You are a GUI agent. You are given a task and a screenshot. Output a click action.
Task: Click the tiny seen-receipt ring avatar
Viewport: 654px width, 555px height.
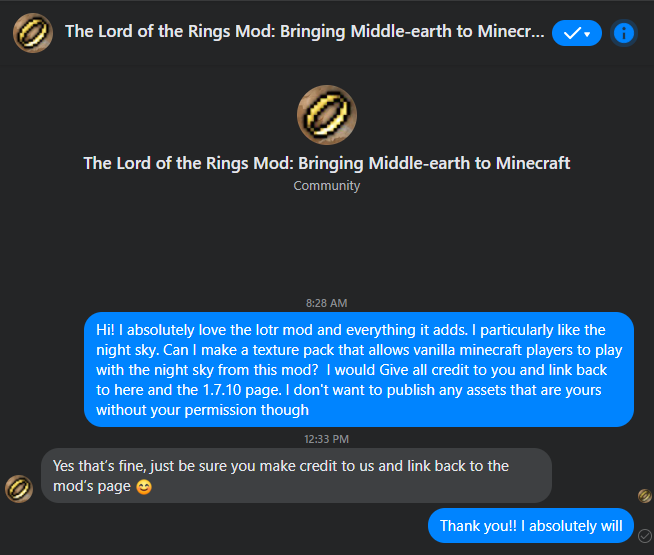pyautogui.click(x=645, y=495)
